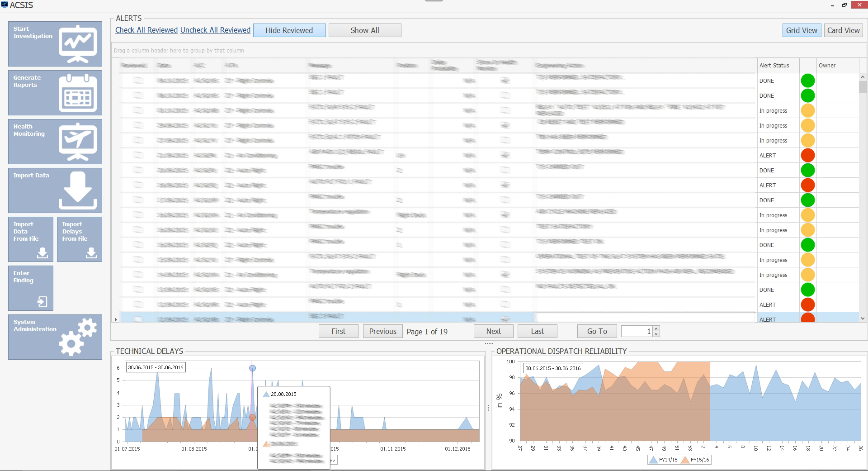Expand the row detail arrow in the grid
The image size is (868, 471).
[116, 319]
